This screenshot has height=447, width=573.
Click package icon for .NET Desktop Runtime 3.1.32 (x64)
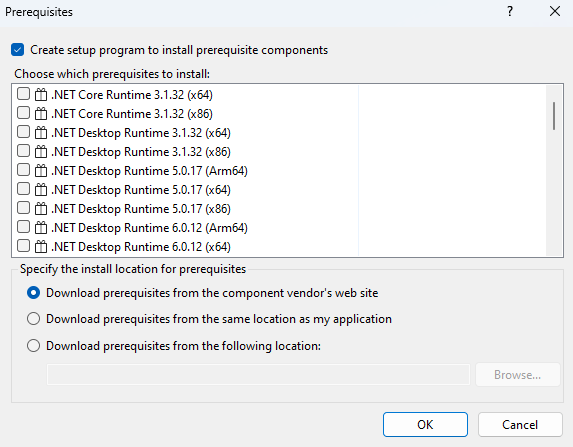(x=41, y=133)
